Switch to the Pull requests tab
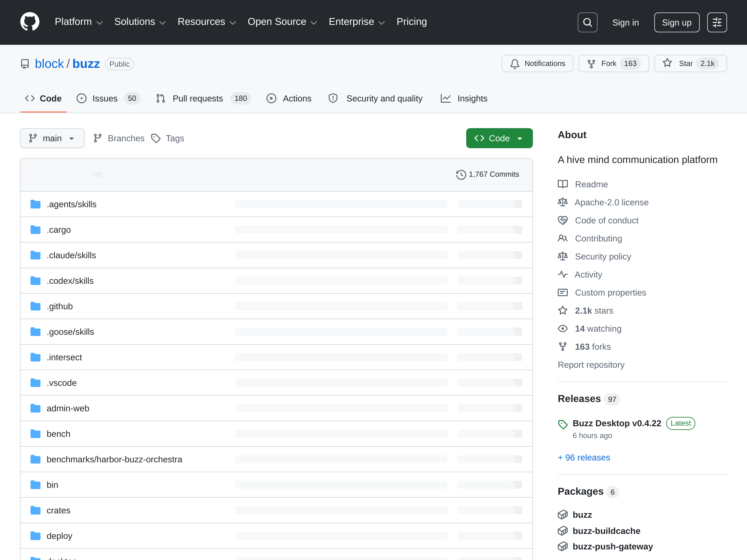 coord(204,99)
